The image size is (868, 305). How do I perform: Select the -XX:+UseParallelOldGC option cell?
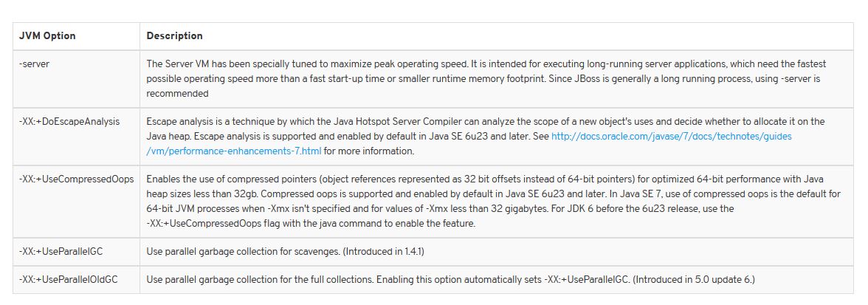click(x=77, y=280)
